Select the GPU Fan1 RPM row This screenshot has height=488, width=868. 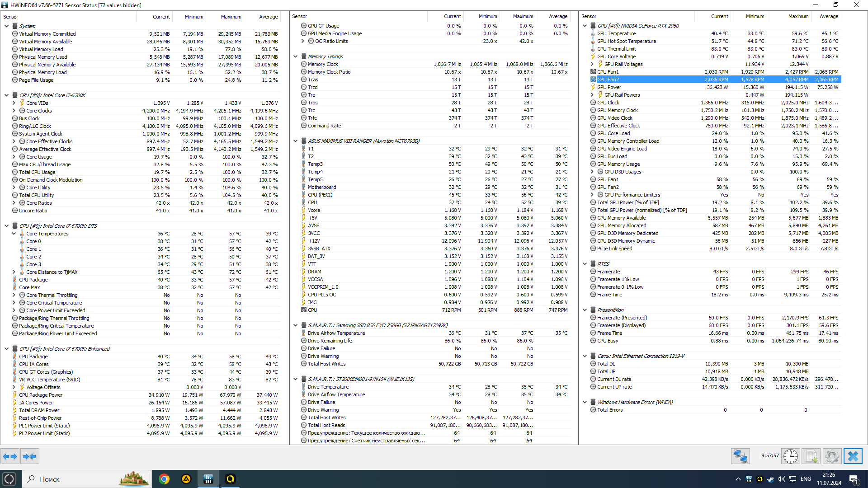click(608, 72)
